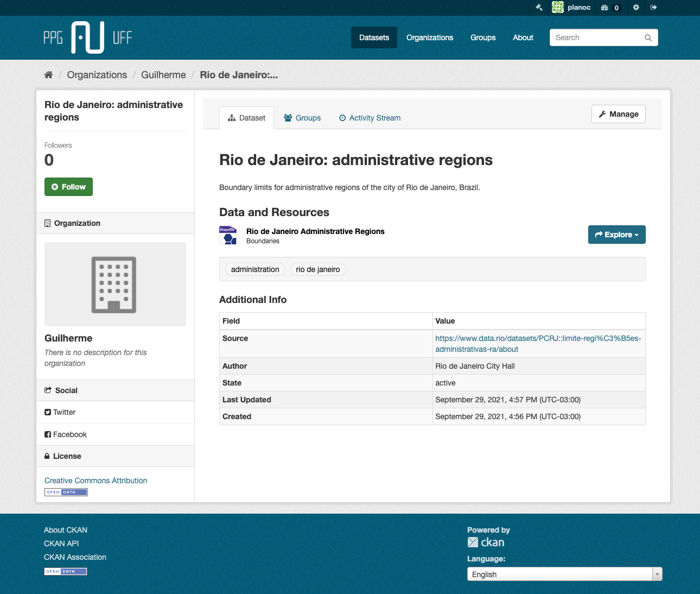Select the 'rio de janeiro' tag
Viewport: 700px width, 594px height.
pos(318,269)
